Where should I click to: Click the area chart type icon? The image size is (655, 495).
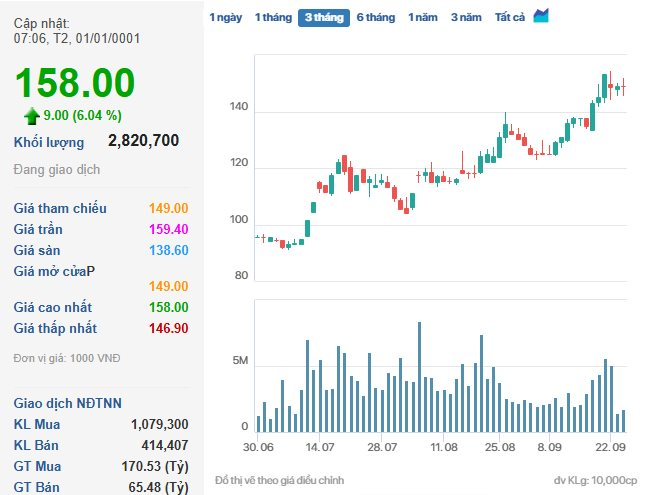541,16
